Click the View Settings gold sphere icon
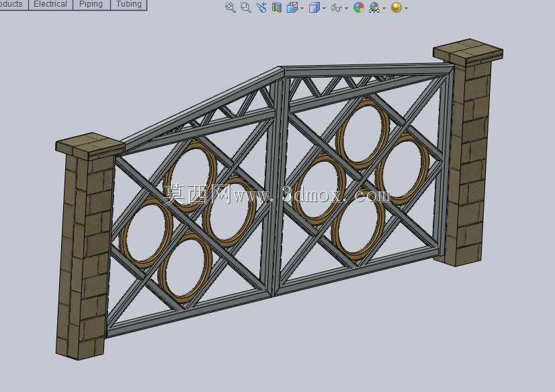This screenshot has width=555, height=392. point(396,7)
